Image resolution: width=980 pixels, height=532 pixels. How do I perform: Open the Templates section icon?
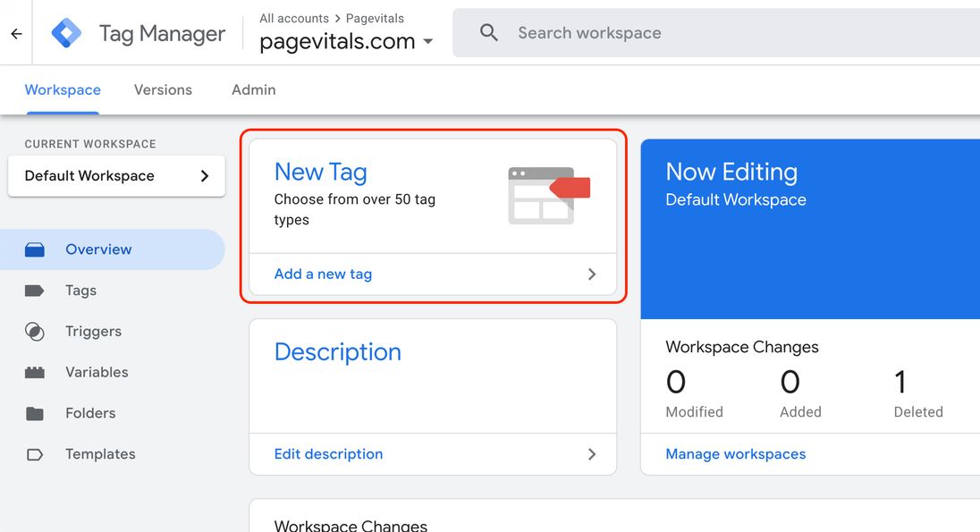(x=35, y=454)
